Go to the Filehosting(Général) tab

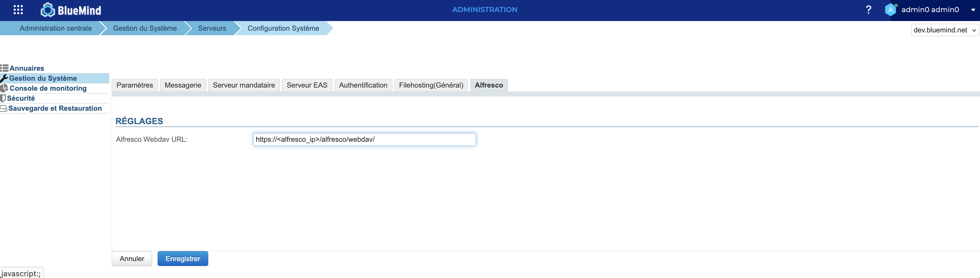(431, 85)
